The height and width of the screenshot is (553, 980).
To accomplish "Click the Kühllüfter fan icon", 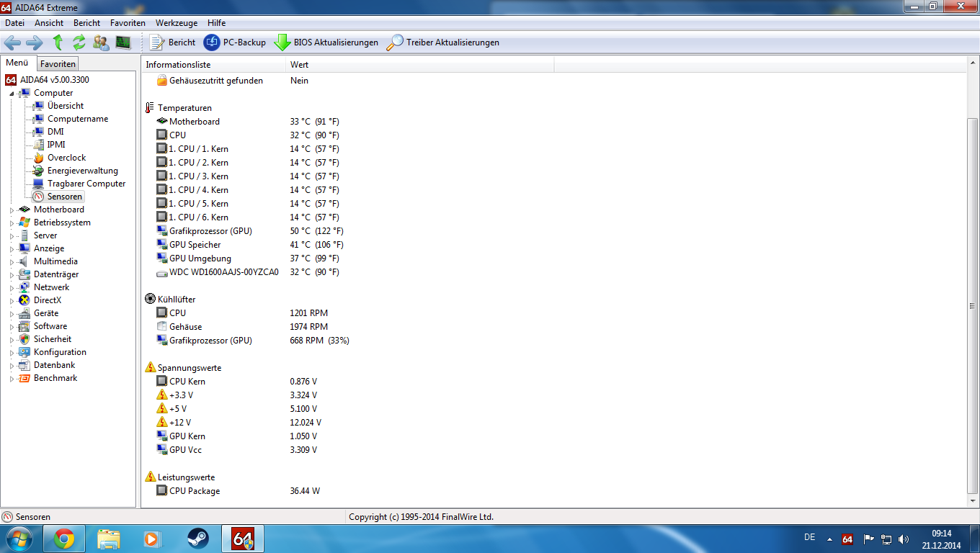I will (150, 300).
